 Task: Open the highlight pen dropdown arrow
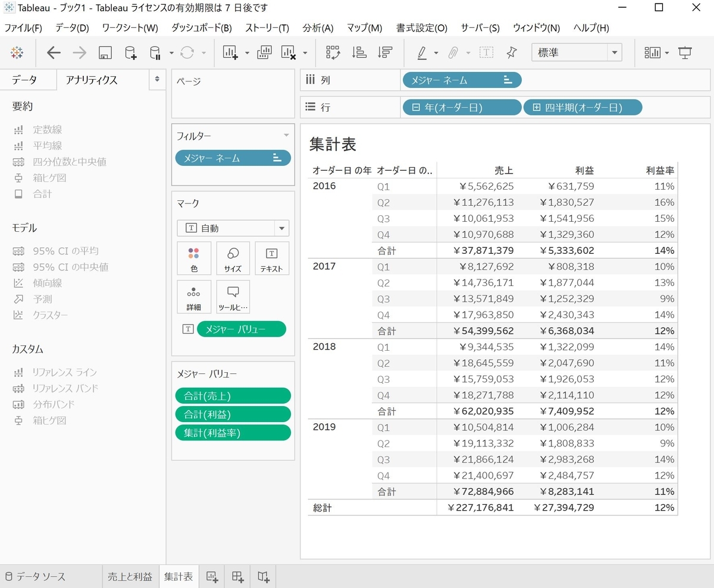point(436,52)
